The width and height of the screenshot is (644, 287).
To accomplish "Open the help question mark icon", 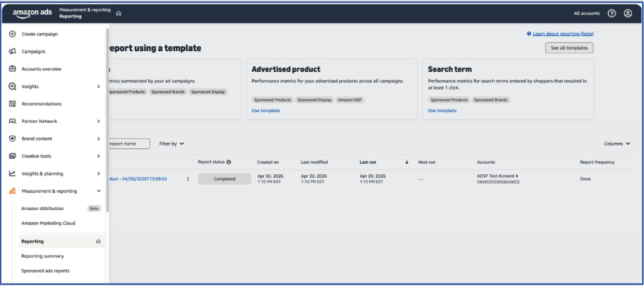I will (612, 13).
